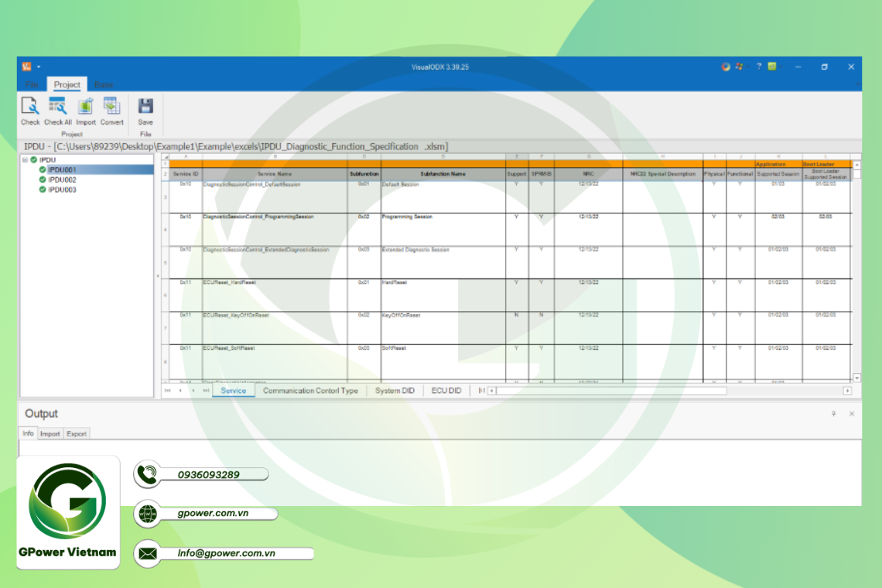The height and width of the screenshot is (588, 882).
Task: Switch to the Base ribbon tab
Action: point(104,84)
